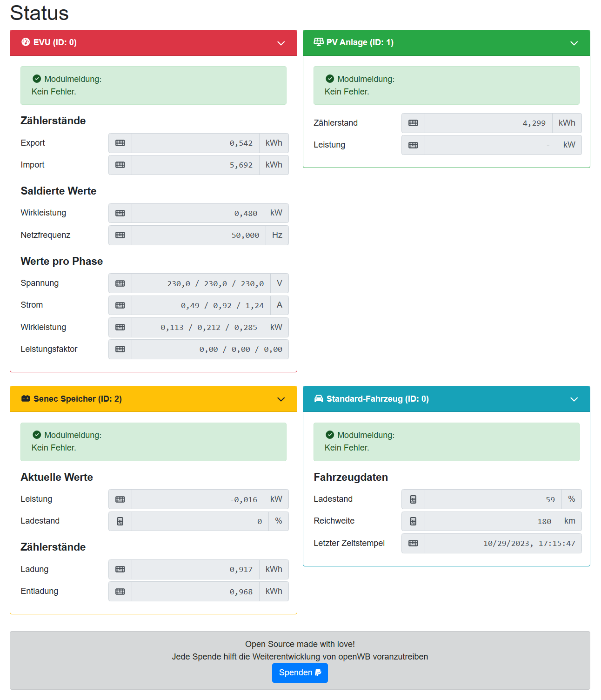Viewport: 601px width, 700px height.
Task: Click the keyboard icon beside Export
Action: [120, 143]
